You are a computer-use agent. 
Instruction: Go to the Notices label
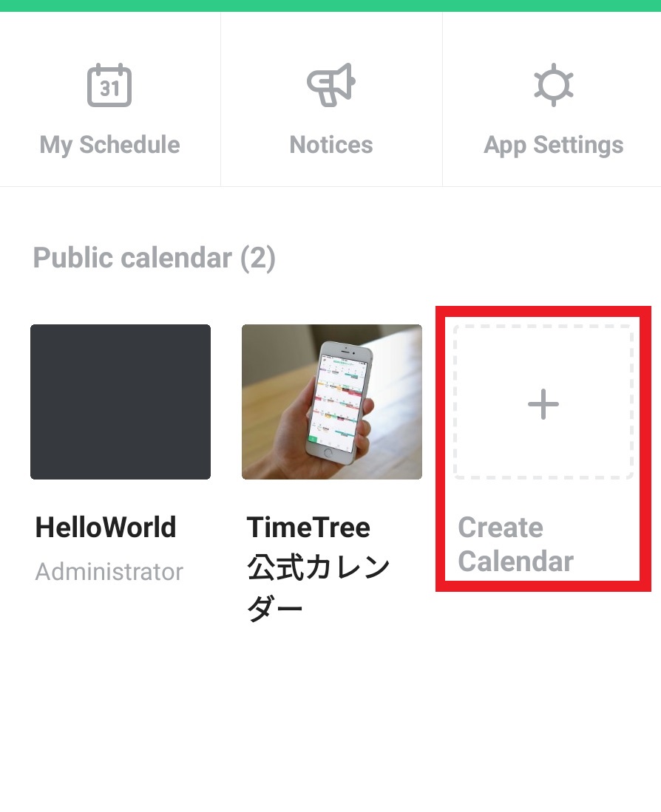(x=331, y=145)
